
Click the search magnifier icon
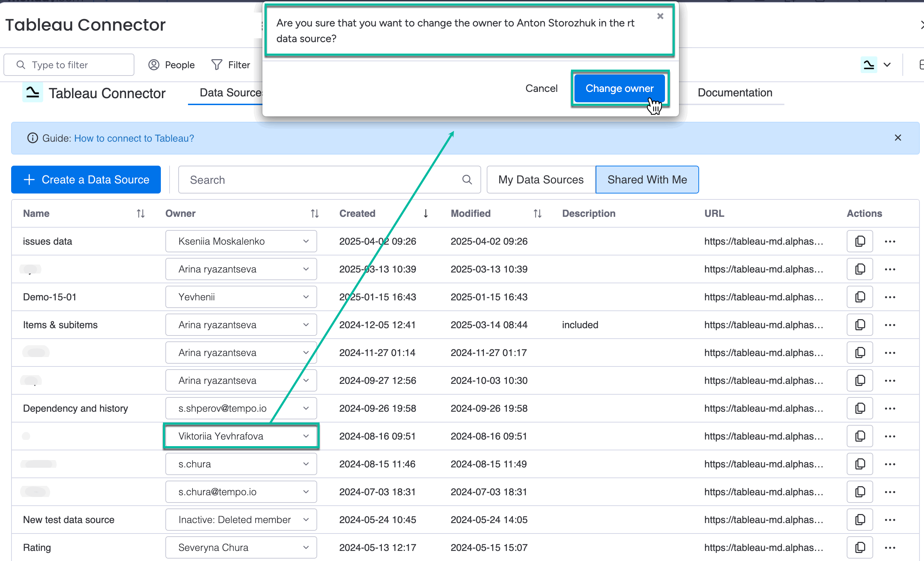coord(467,180)
